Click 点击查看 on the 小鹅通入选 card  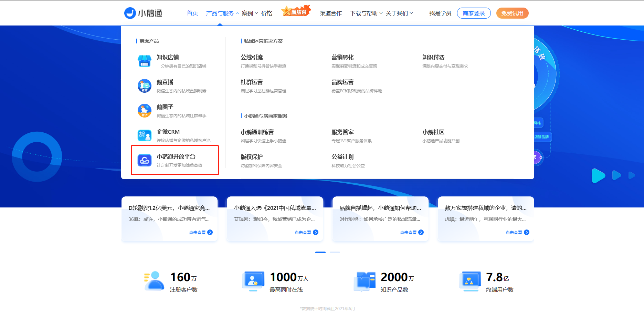[303, 233]
